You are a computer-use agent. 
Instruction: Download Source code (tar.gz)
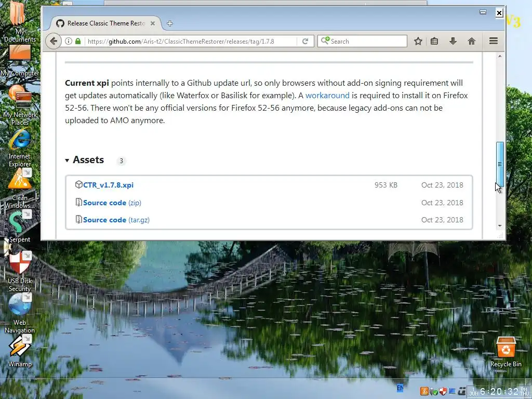[116, 220]
